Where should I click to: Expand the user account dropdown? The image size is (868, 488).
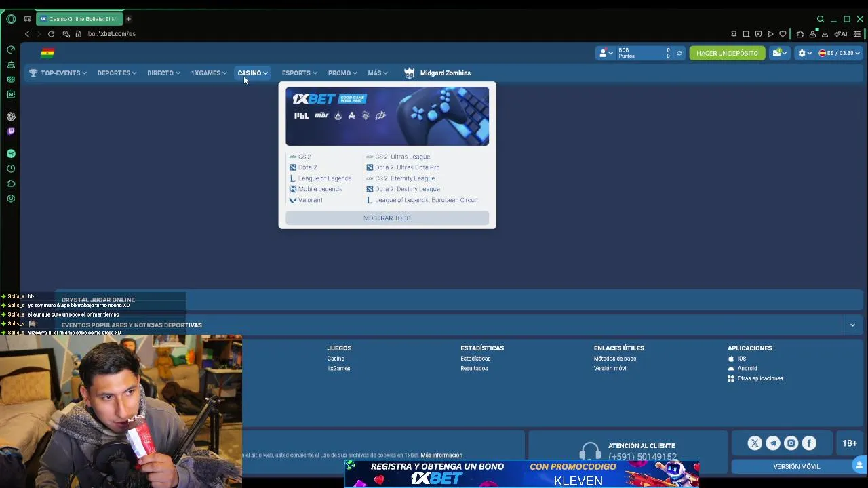606,53
